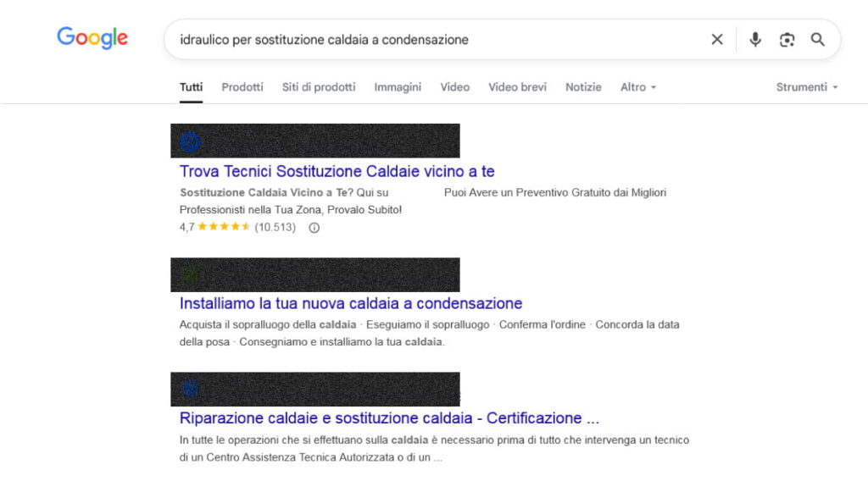Click "Conferma l'ordine" in the second result
Viewport: 868px width, 481px height.
(542, 324)
